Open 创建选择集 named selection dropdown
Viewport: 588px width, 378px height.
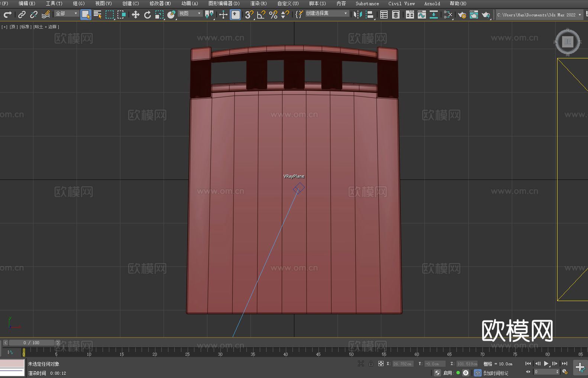click(327, 13)
